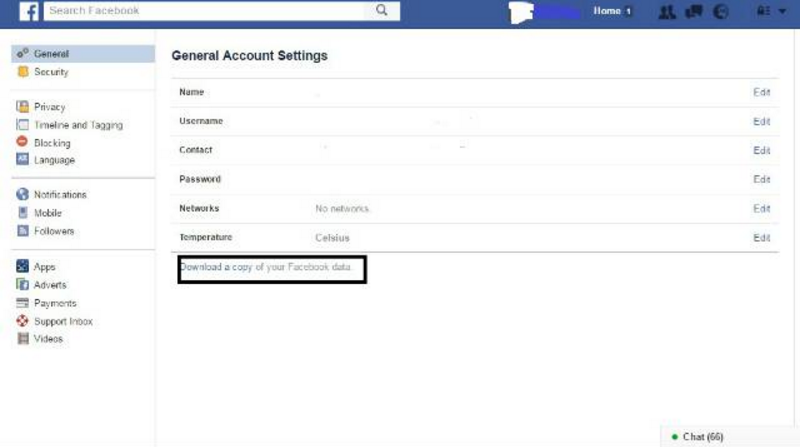Click the Support Inbox lifebuoy icon
Screen dimensions: 800x447
22,321
